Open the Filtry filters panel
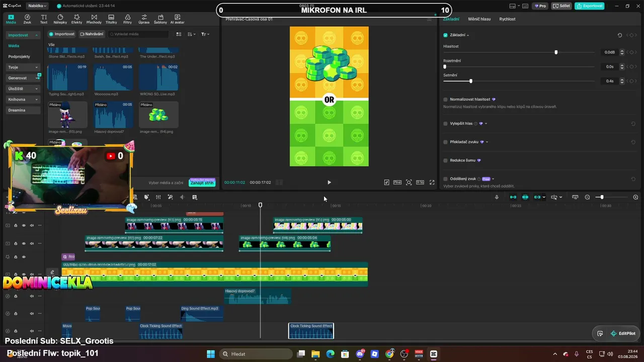Image resolution: width=644 pixels, height=362 pixels. tap(128, 19)
